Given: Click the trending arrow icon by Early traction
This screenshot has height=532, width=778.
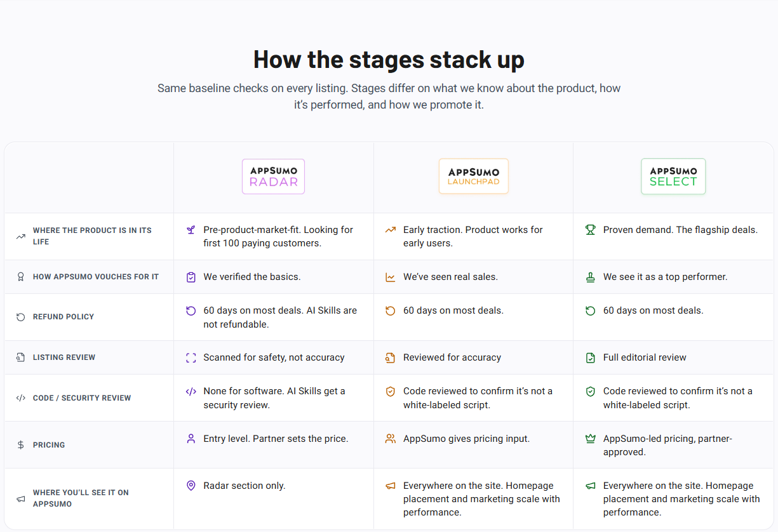Looking at the screenshot, I should pos(391,230).
